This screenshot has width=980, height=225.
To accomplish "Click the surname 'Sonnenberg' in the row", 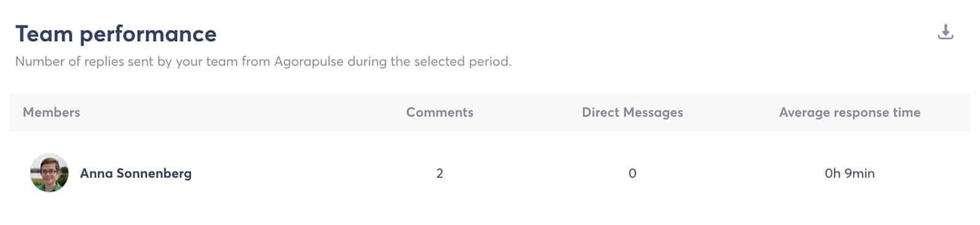I will click(154, 174).
